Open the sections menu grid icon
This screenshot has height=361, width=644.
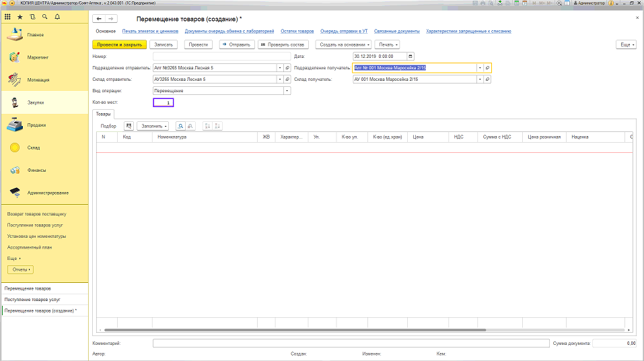coord(7,16)
